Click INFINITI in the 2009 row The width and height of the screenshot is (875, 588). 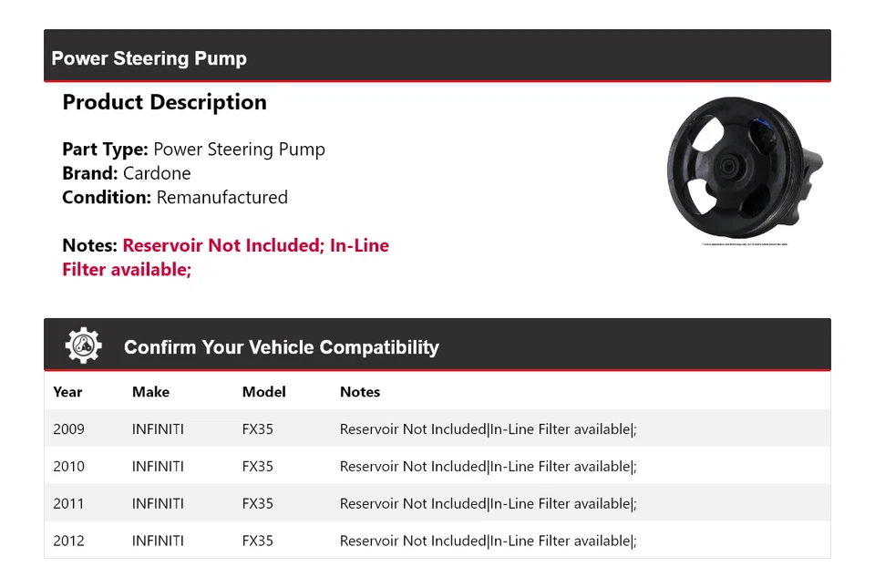click(158, 428)
